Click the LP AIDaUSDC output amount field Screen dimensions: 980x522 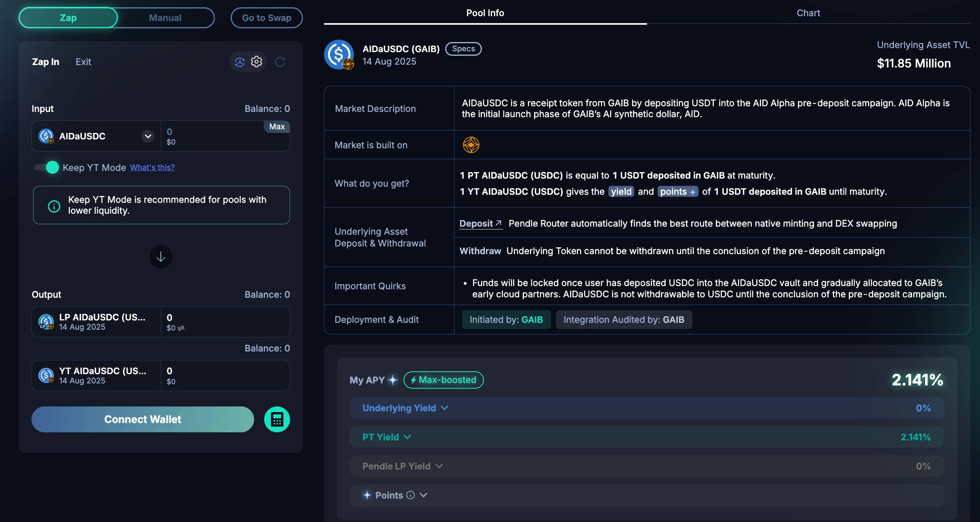point(225,322)
